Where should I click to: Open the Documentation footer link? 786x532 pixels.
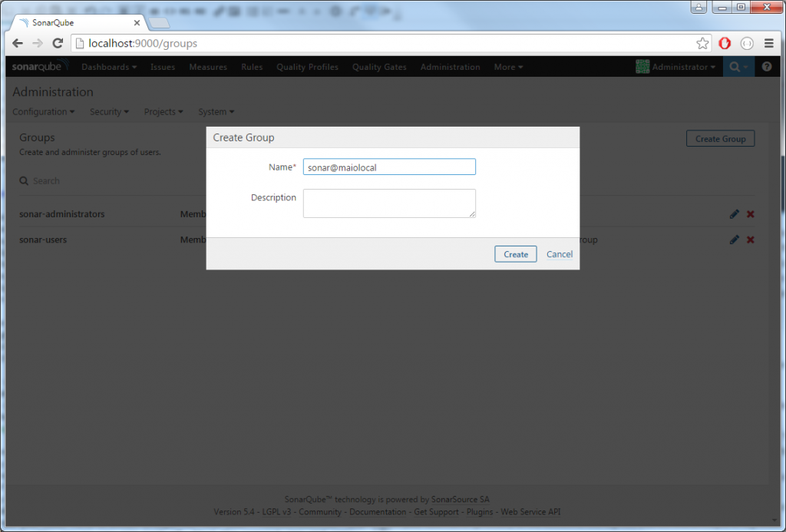(378, 512)
